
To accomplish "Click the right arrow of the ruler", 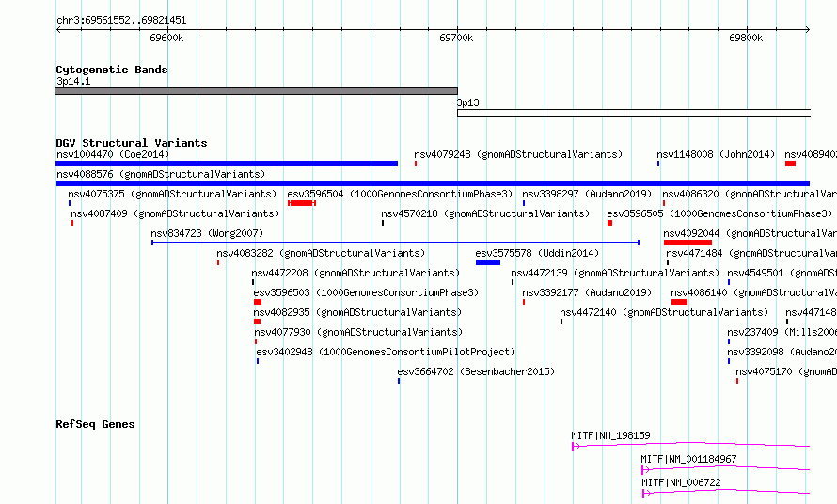I will [x=807, y=29].
